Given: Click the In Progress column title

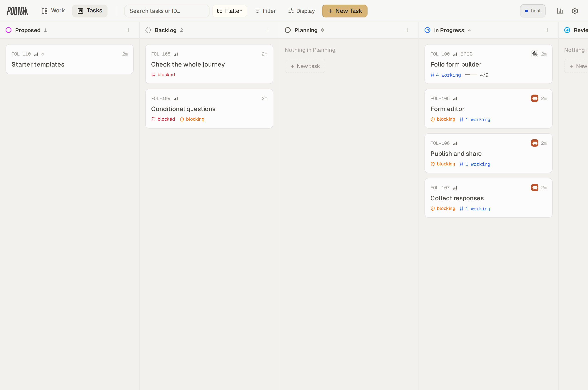Looking at the screenshot, I should click(449, 30).
